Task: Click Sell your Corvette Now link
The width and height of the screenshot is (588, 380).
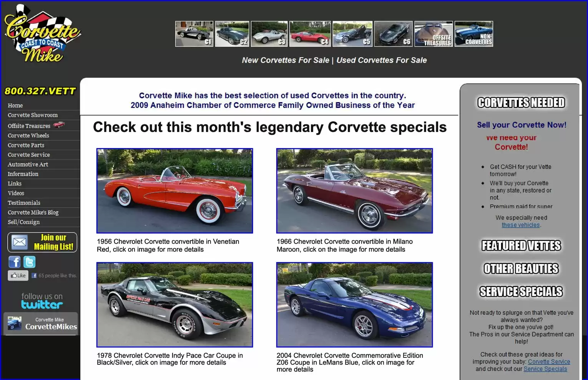Action: (522, 125)
